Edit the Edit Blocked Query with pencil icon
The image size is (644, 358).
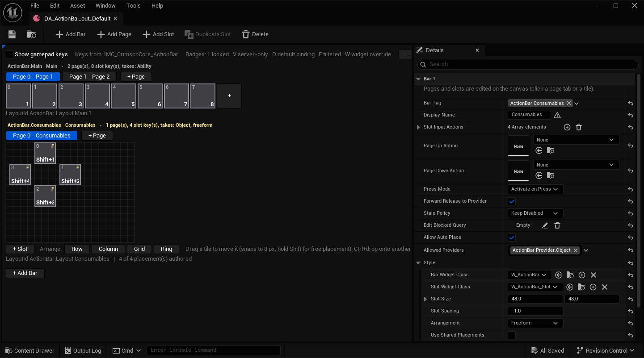click(x=544, y=225)
